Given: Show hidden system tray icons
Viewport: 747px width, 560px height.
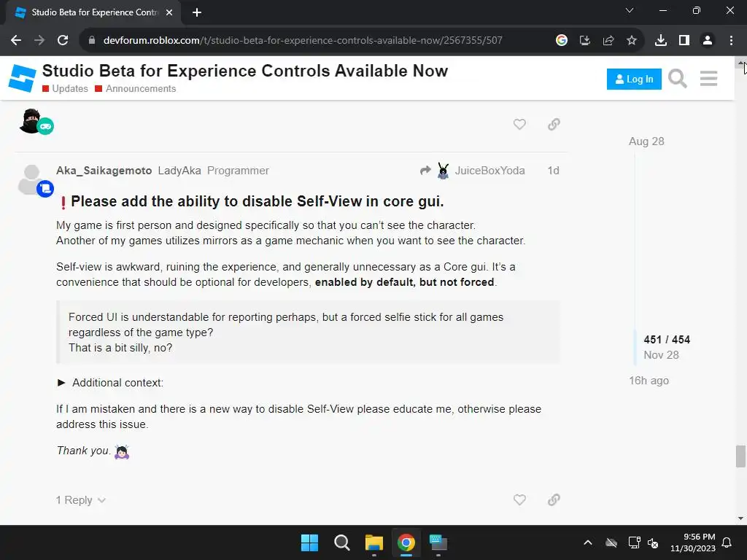Looking at the screenshot, I should (588, 542).
